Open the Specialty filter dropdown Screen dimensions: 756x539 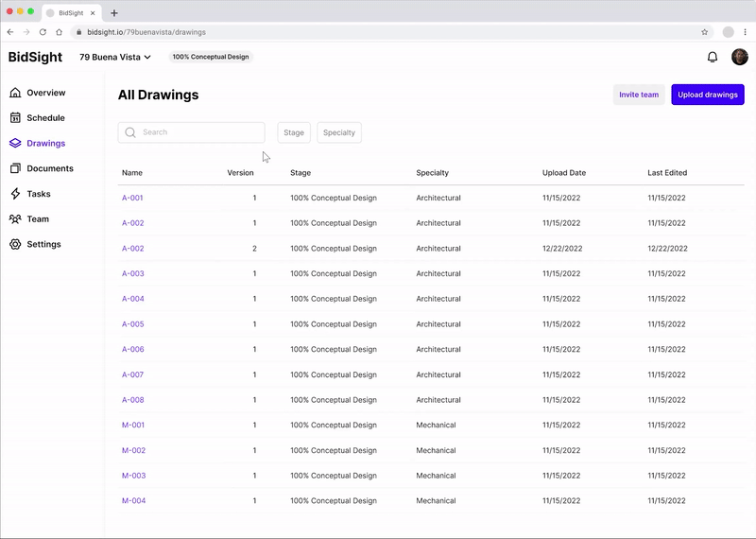click(339, 132)
